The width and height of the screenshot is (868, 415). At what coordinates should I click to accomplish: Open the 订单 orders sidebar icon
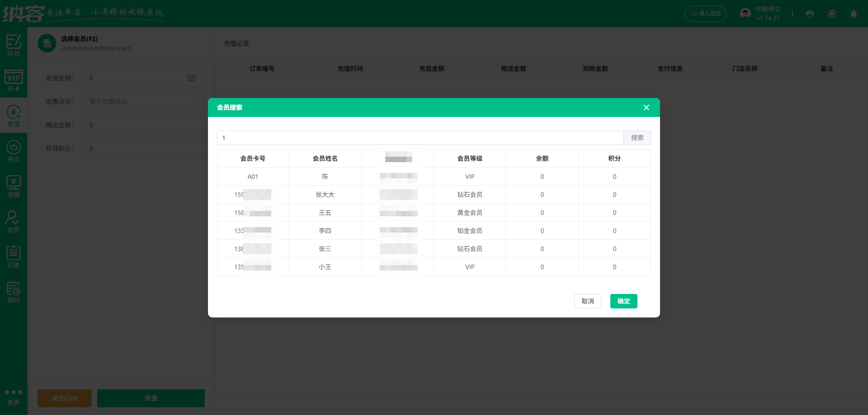tap(13, 256)
